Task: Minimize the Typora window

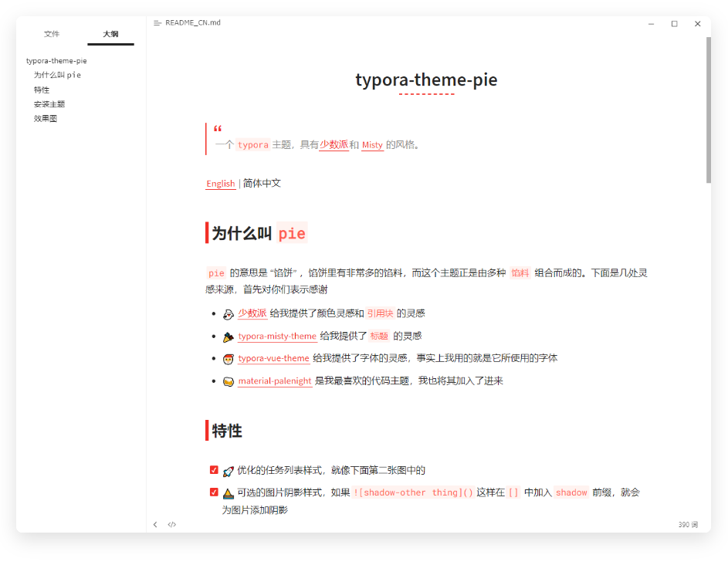Action: (652, 24)
